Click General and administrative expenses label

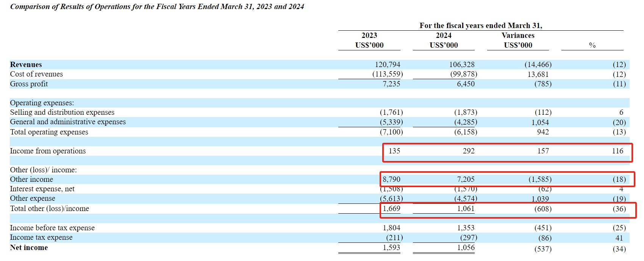click(68, 122)
